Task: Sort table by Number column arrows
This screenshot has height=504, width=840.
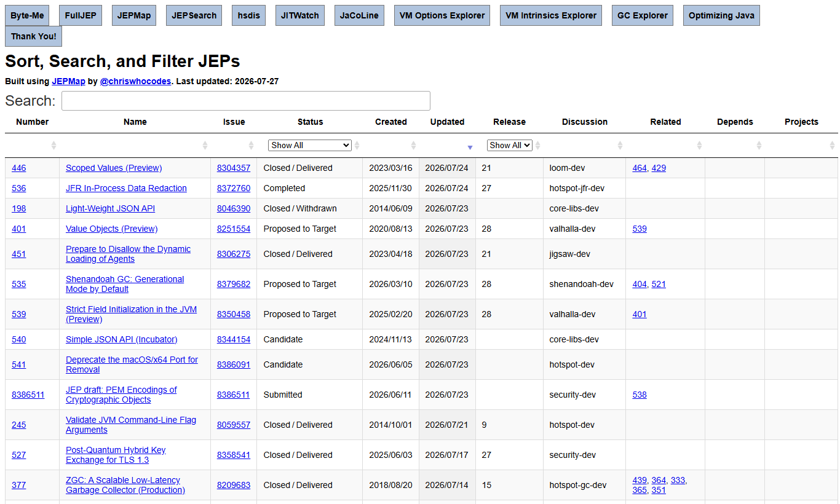Action: click(x=53, y=146)
